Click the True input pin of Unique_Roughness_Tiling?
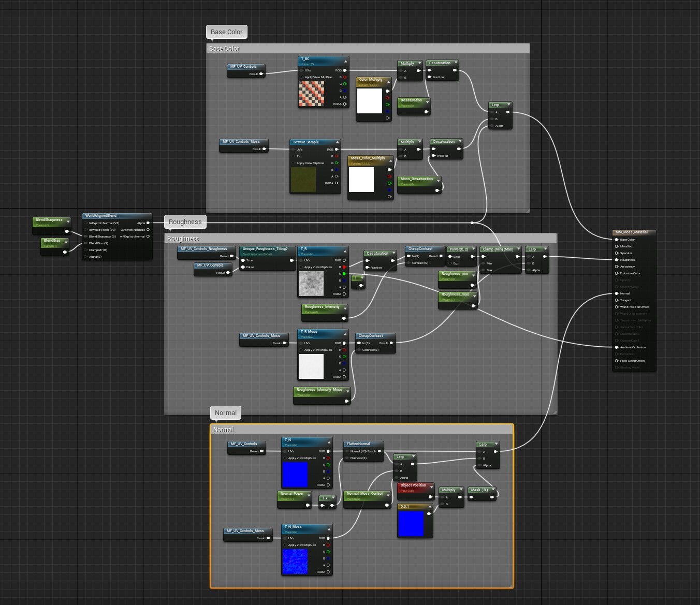The width and height of the screenshot is (700, 605). [x=243, y=260]
